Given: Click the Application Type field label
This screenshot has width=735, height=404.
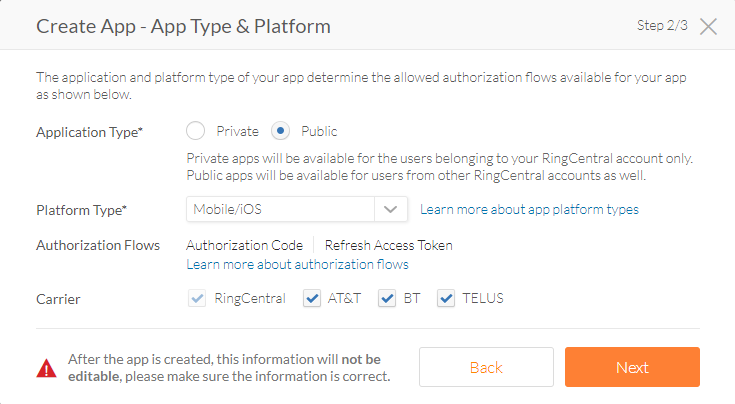Looking at the screenshot, I should (x=90, y=132).
